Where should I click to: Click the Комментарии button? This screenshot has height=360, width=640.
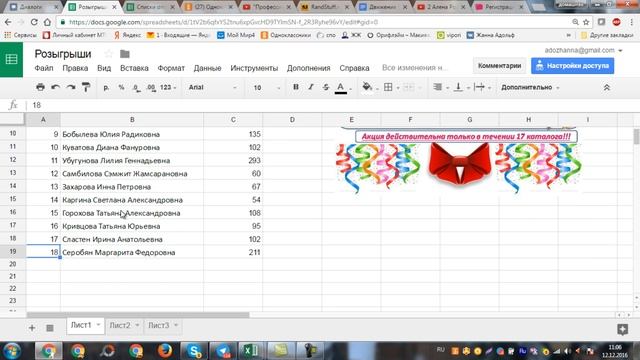[499, 66]
